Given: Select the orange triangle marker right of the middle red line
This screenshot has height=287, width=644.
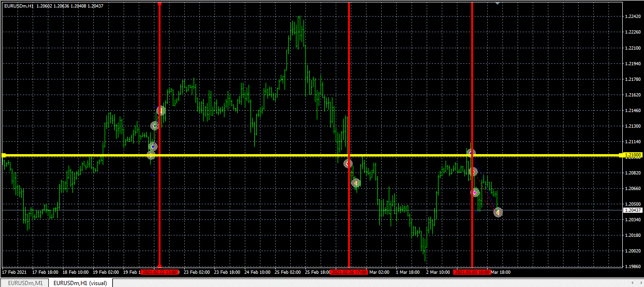Looking at the screenshot, I should point(356,183).
